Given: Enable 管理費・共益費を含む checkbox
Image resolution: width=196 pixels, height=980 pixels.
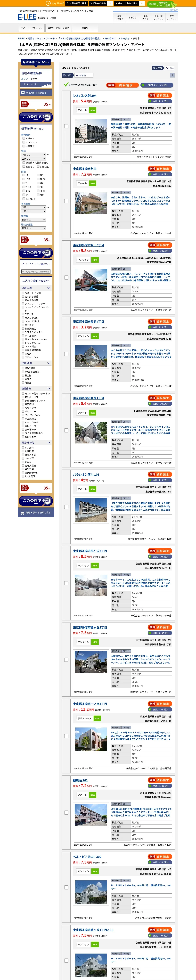Looking at the screenshot, I should coord(24,163).
